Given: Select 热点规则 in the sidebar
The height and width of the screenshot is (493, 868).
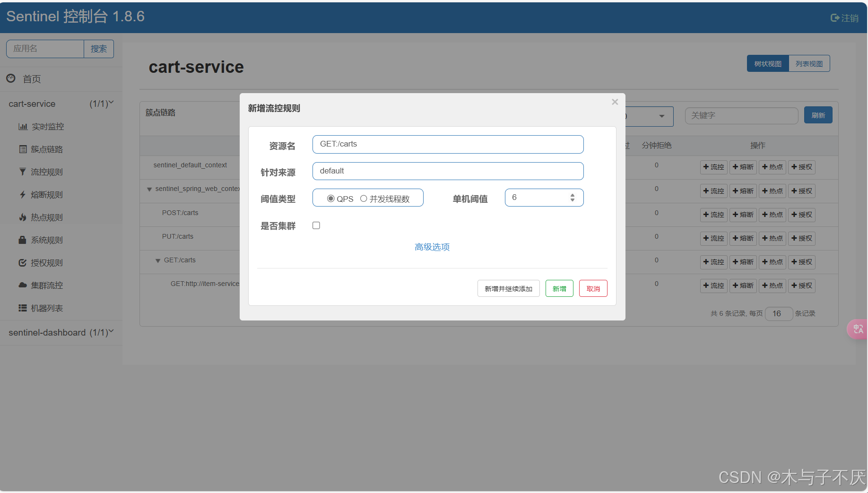Looking at the screenshot, I should (46, 217).
